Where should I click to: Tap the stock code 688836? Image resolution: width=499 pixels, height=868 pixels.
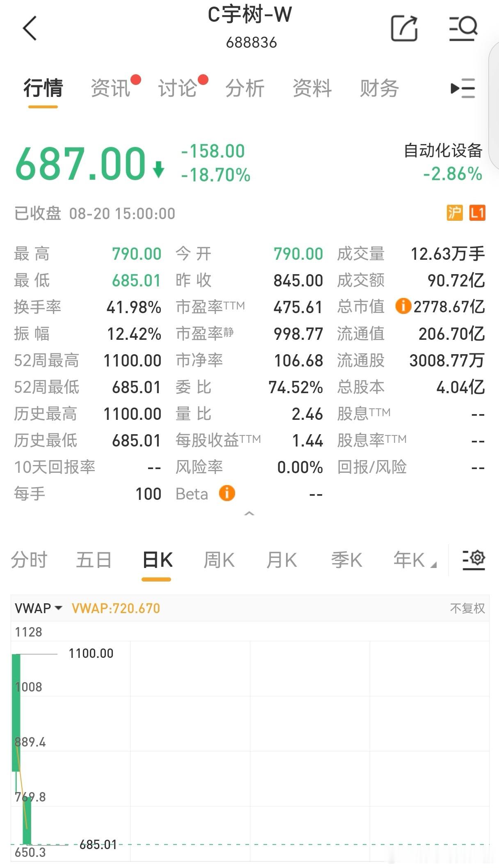pos(251,43)
